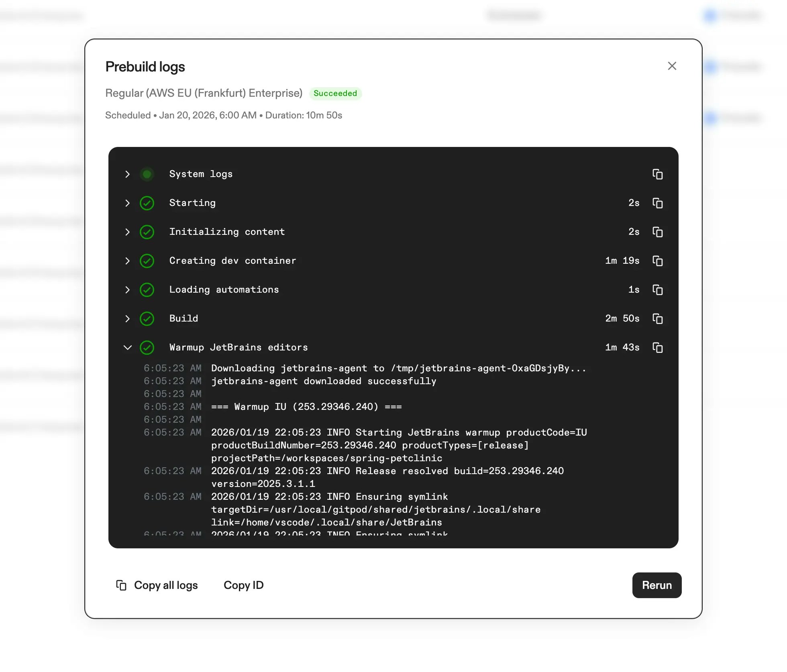Expand the System logs section
Viewport: 787px width, 672px height.
click(x=128, y=174)
